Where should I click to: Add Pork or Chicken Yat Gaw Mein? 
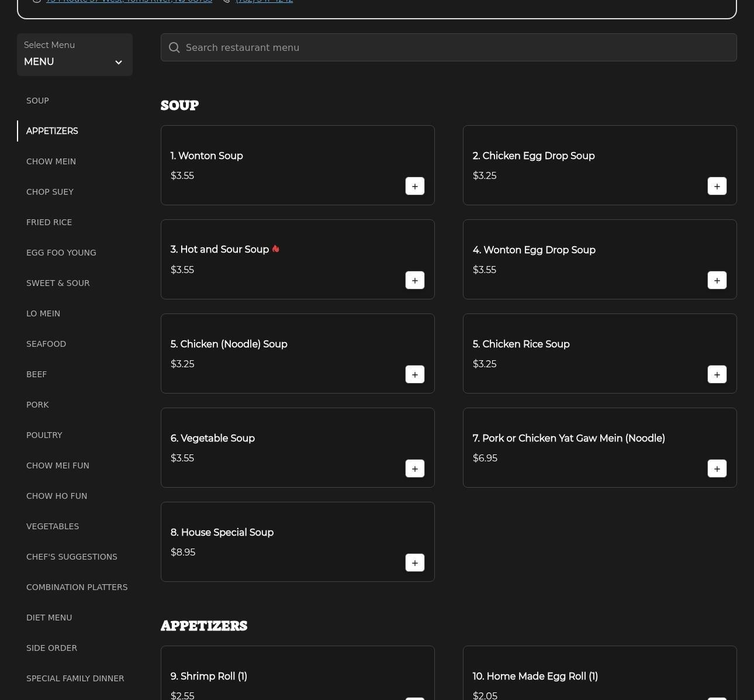[717, 469]
